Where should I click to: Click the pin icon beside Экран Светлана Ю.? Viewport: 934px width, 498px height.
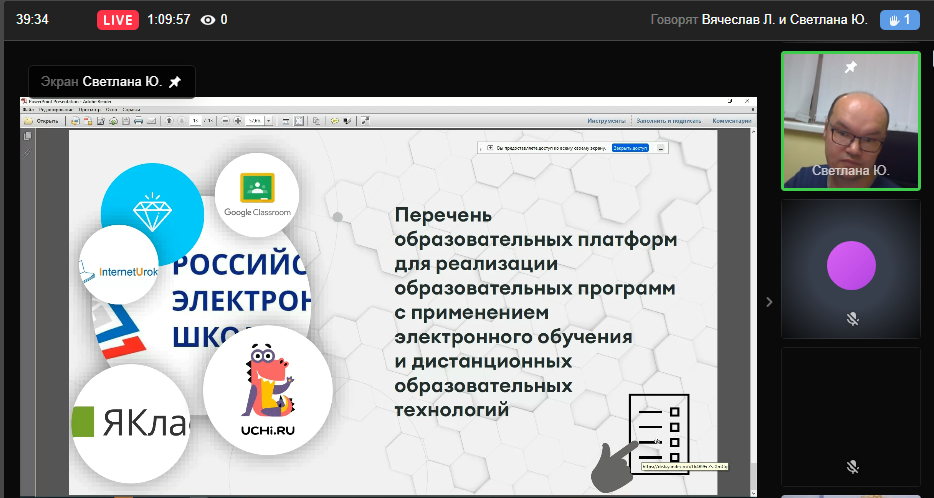tap(175, 82)
